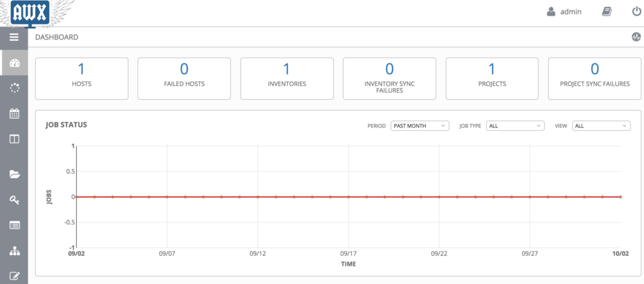Click the power logout icon
Screen dimensions: 644x284
tap(636, 11)
